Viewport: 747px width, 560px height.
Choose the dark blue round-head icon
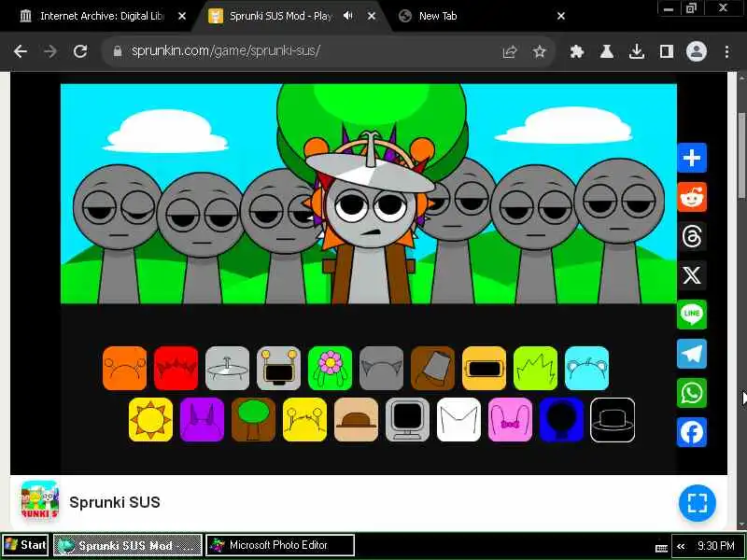coord(561,419)
